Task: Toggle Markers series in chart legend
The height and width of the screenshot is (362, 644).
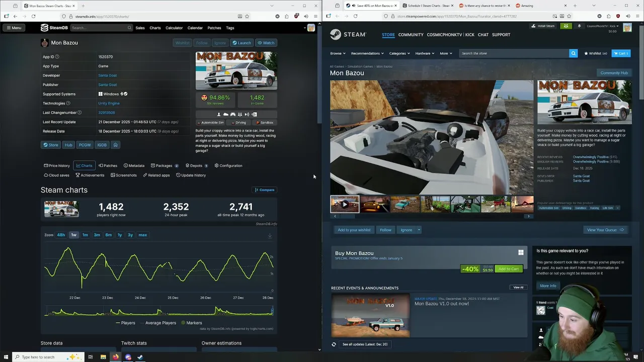Action: 191,323
